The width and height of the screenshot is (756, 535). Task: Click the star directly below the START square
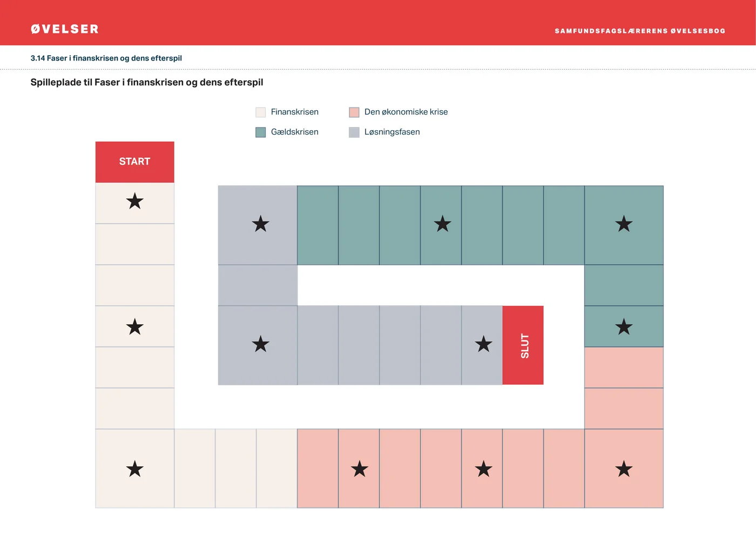click(x=134, y=202)
